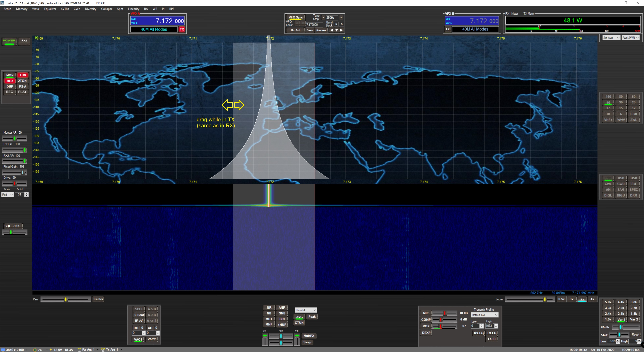Increase tune step with plus button

click(x=341, y=17)
